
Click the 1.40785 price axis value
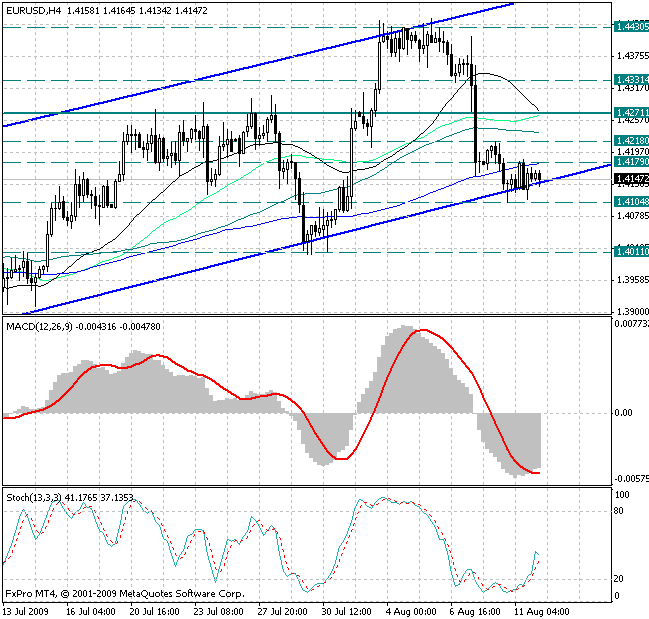(632, 216)
